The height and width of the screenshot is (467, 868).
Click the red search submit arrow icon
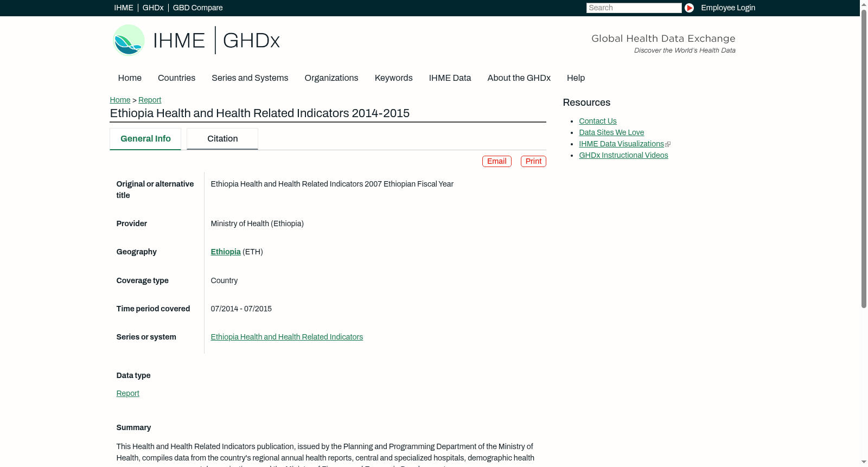click(x=689, y=8)
